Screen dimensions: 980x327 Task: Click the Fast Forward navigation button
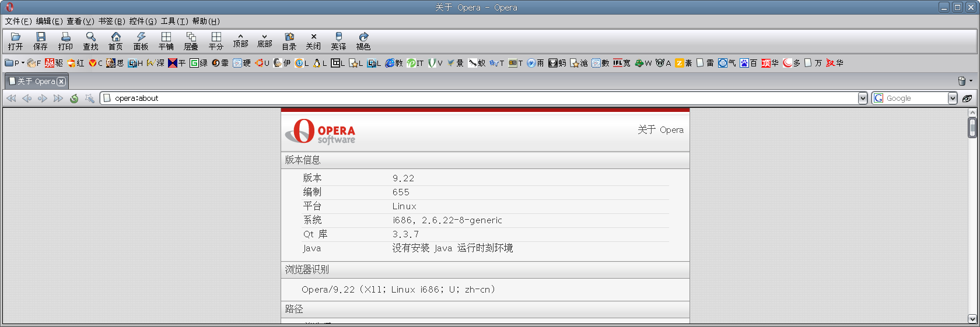tap(58, 99)
